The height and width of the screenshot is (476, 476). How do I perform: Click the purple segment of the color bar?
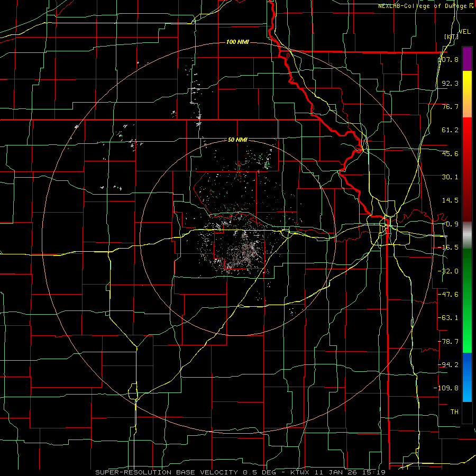[467, 59]
